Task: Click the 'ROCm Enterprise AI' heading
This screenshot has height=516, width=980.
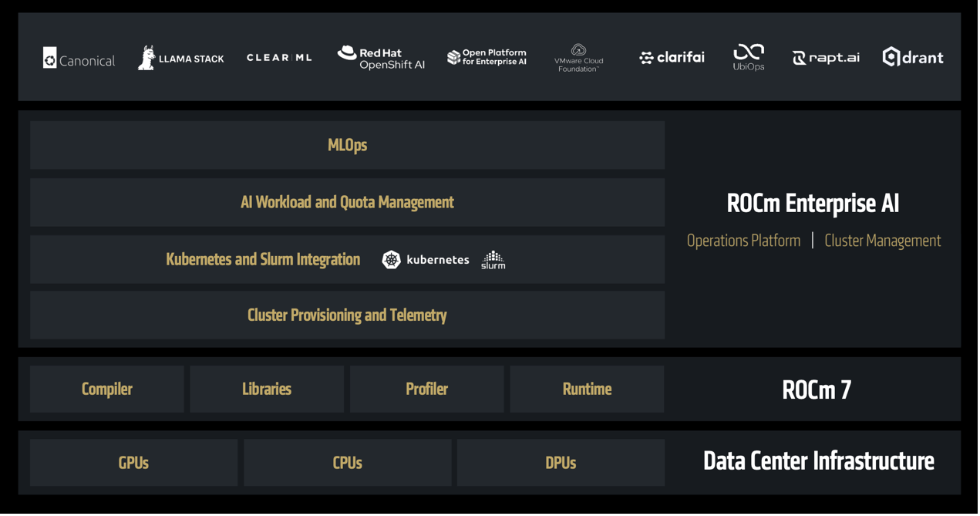Action: [x=813, y=204]
